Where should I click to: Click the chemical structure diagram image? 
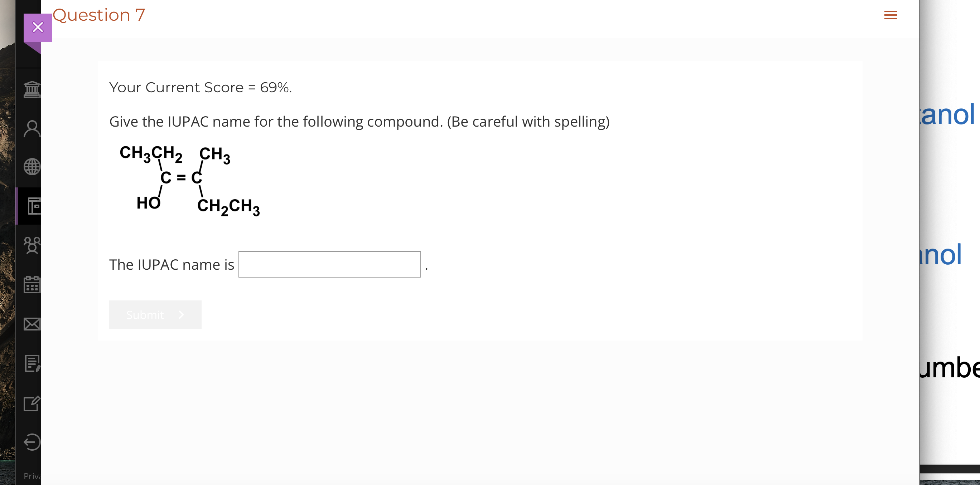point(189,180)
